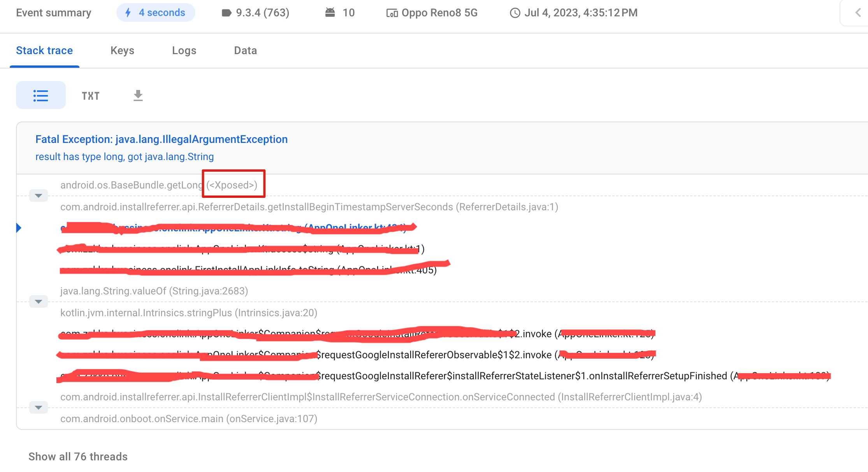
Task: Switch to the Data tab
Action: point(245,51)
